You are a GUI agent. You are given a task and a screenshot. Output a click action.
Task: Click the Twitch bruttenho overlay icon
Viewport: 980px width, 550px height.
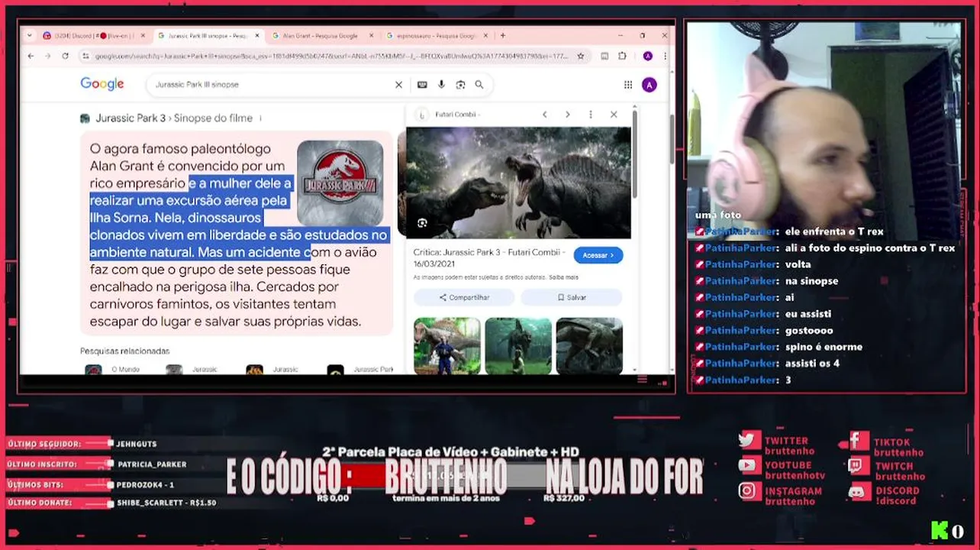coord(858,466)
